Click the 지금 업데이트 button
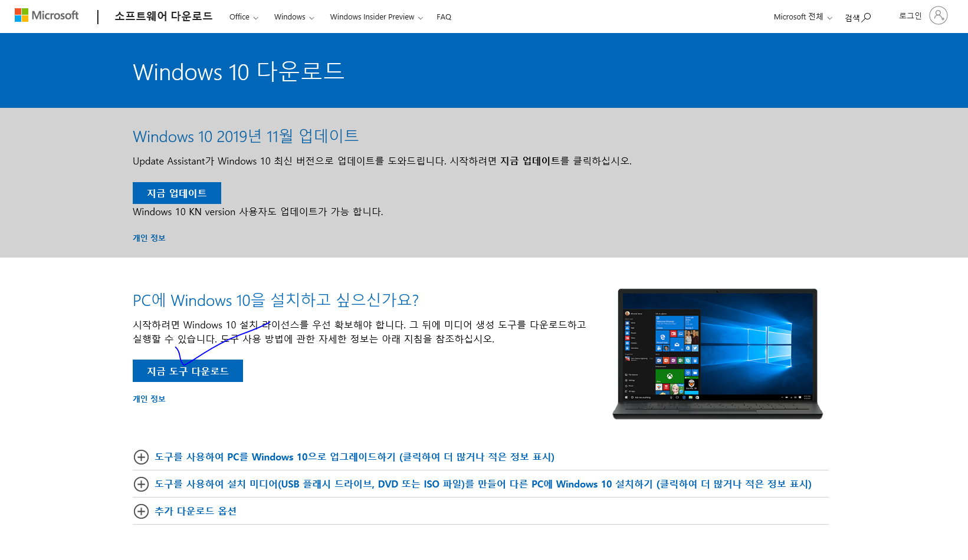 [x=177, y=193]
